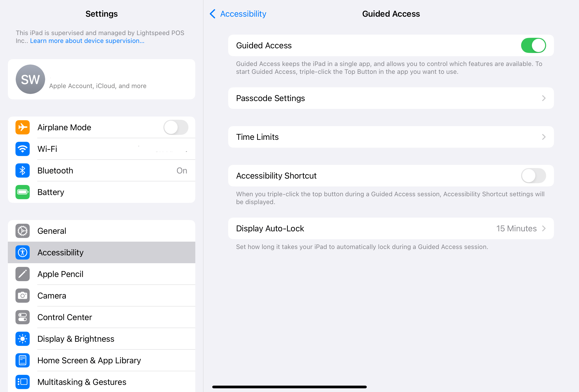This screenshot has width=579, height=392.
Task: Click the Display & Brightness sun icon
Action: pos(22,339)
